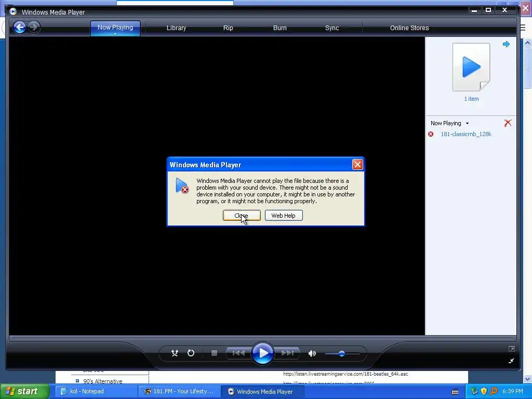Expand the Now Playing tab dropdown arrow
Image resolution: width=532 pixels, height=399 pixels.
click(115, 34)
